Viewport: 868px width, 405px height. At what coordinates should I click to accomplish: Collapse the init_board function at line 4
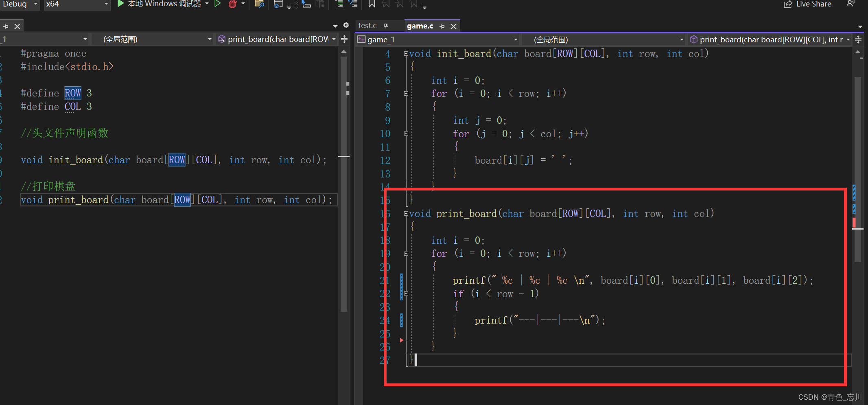click(406, 53)
